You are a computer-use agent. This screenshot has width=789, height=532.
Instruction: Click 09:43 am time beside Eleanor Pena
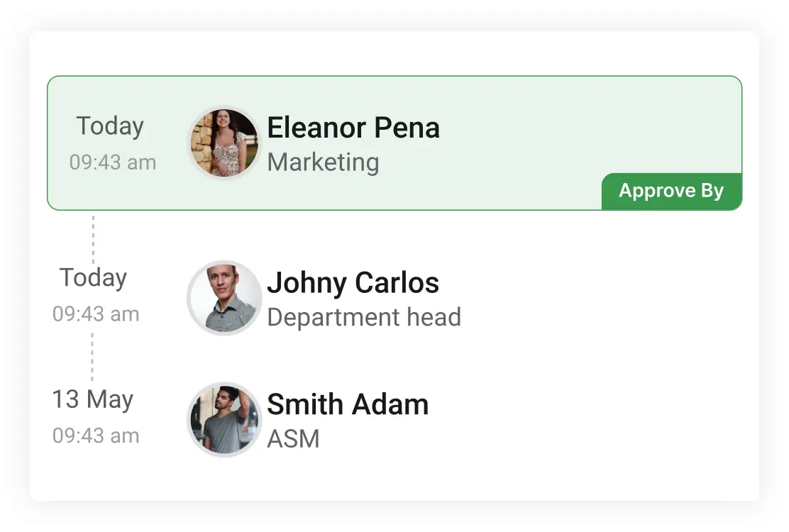pos(113,162)
